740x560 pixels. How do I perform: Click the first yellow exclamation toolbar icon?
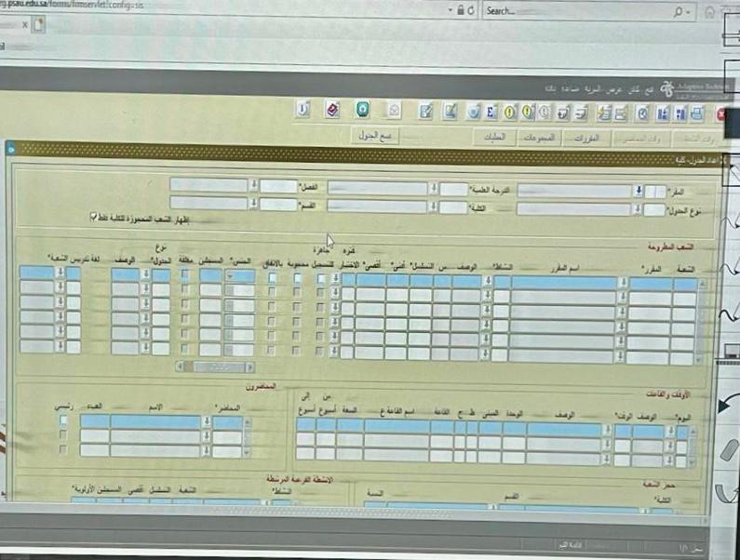510,112
